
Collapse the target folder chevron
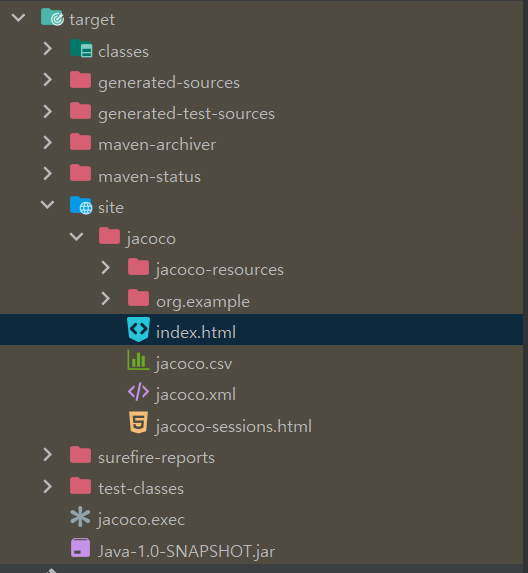(x=18, y=18)
